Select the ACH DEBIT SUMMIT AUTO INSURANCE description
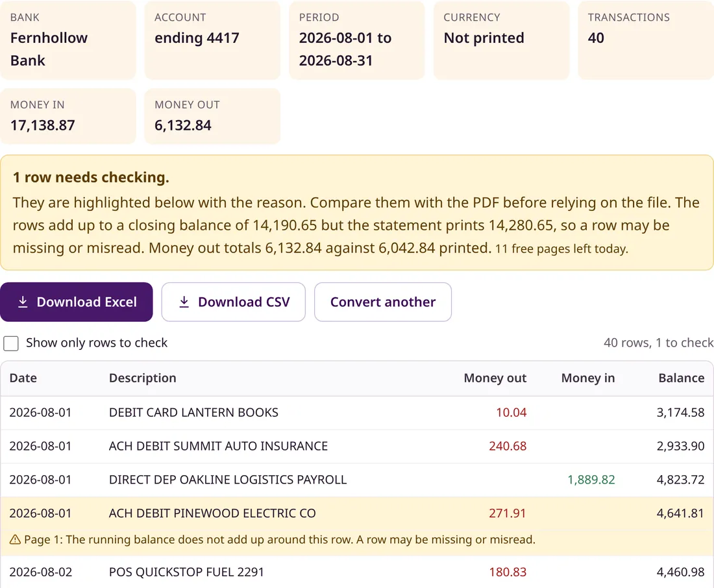This screenshot has width=714, height=588. click(218, 446)
